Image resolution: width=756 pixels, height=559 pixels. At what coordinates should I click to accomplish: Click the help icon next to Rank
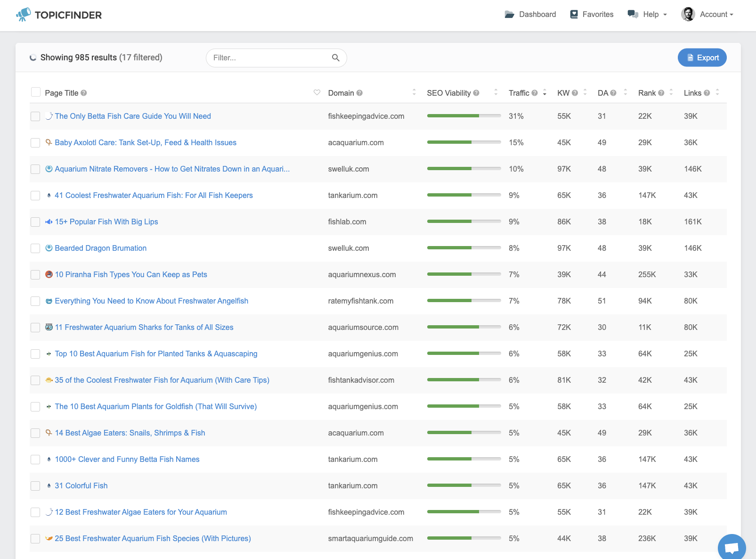click(x=661, y=93)
